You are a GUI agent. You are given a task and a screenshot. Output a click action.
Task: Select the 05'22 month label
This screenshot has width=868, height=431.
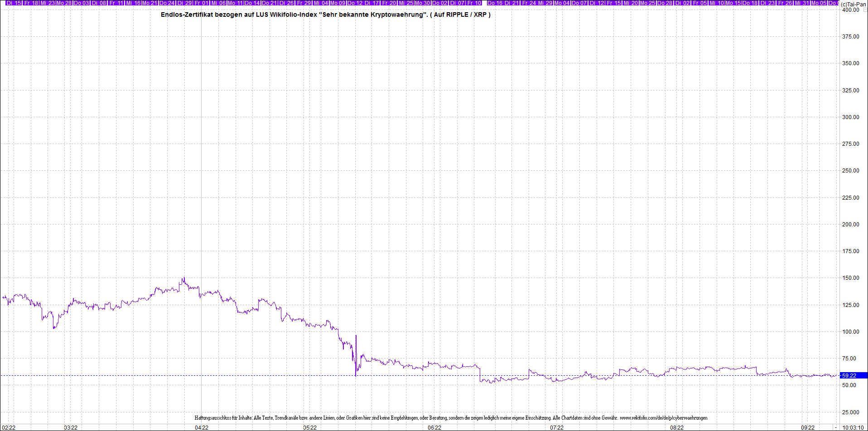310,427
